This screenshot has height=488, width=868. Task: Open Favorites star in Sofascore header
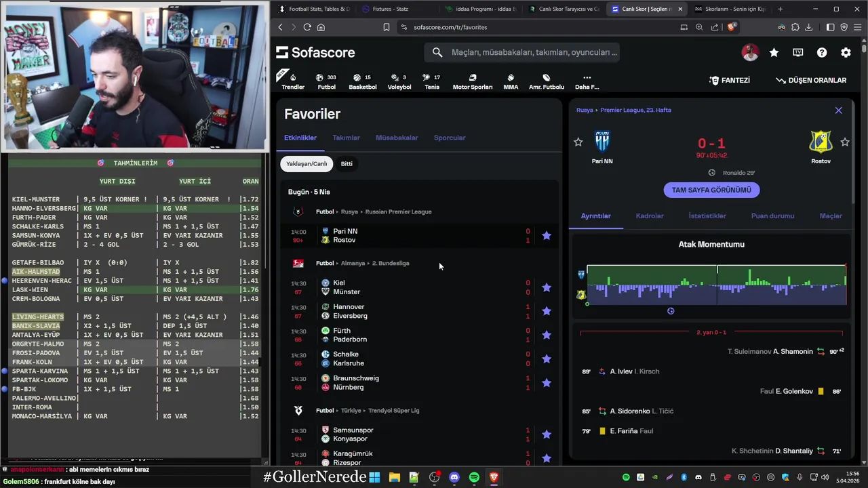click(774, 52)
